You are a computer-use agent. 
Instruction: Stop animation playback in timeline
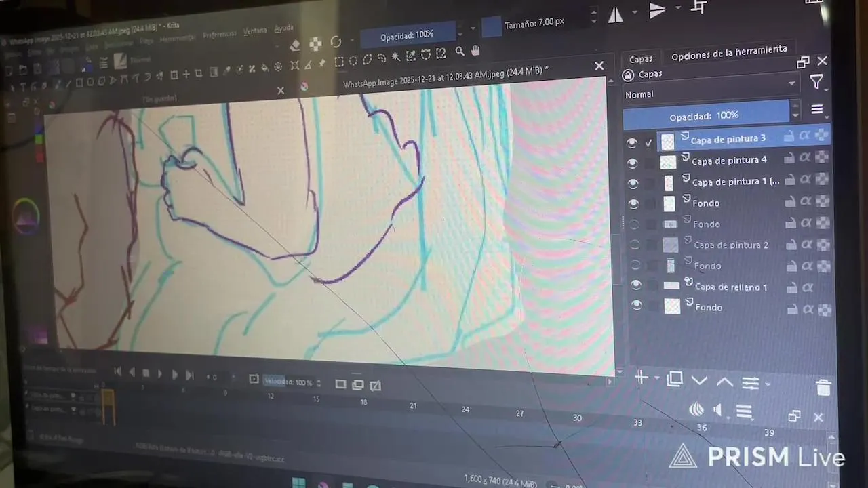point(145,373)
